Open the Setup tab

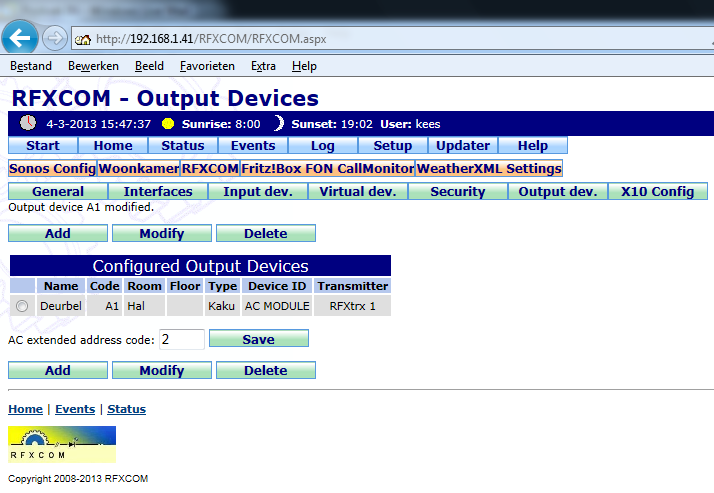(x=393, y=146)
